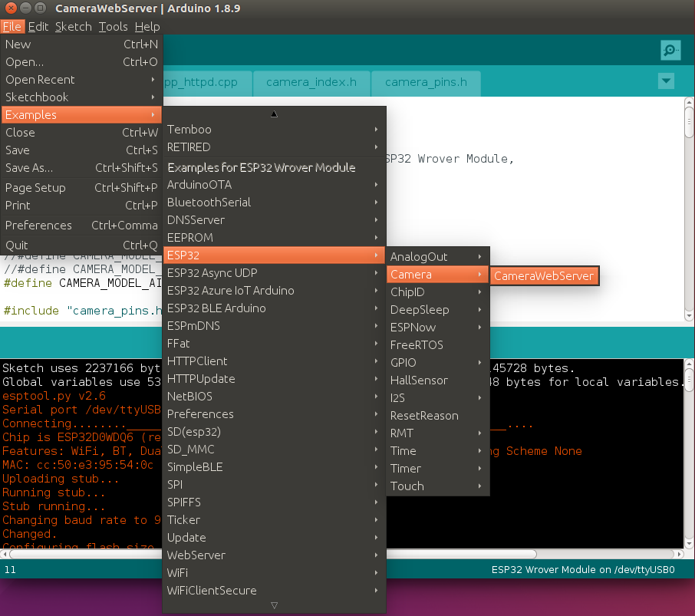Image resolution: width=695 pixels, height=616 pixels.
Task: Expand the Camera examples submenu
Action: coord(410,274)
